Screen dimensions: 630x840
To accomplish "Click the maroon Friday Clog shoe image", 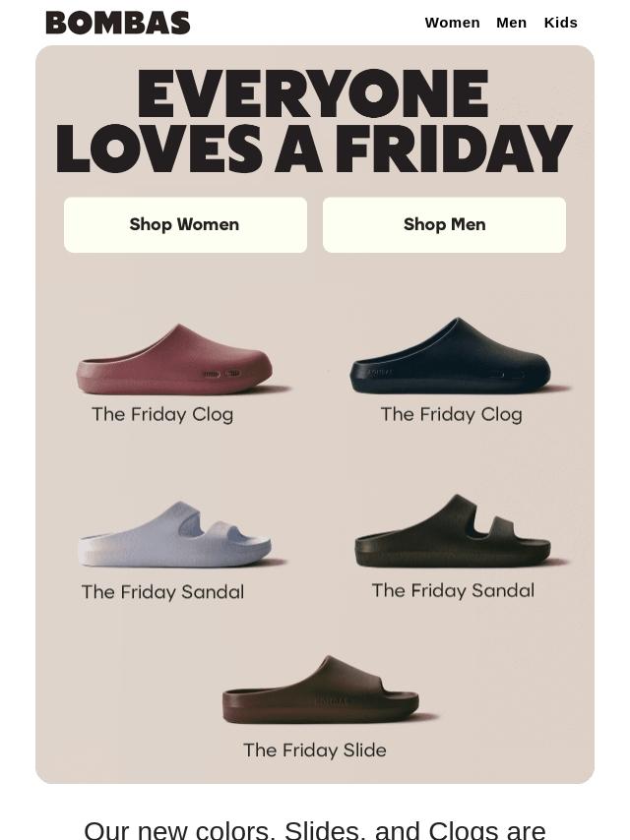I will [x=175, y=359].
